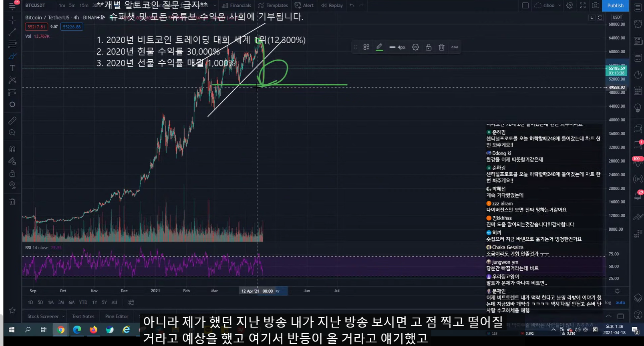Delete selected drawing with floating trash icon
Image resolution: width=644 pixels, height=346 pixels.
click(x=441, y=47)
